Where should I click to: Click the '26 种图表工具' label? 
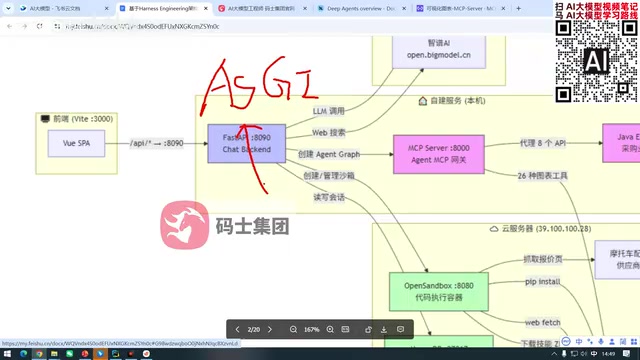542,176
